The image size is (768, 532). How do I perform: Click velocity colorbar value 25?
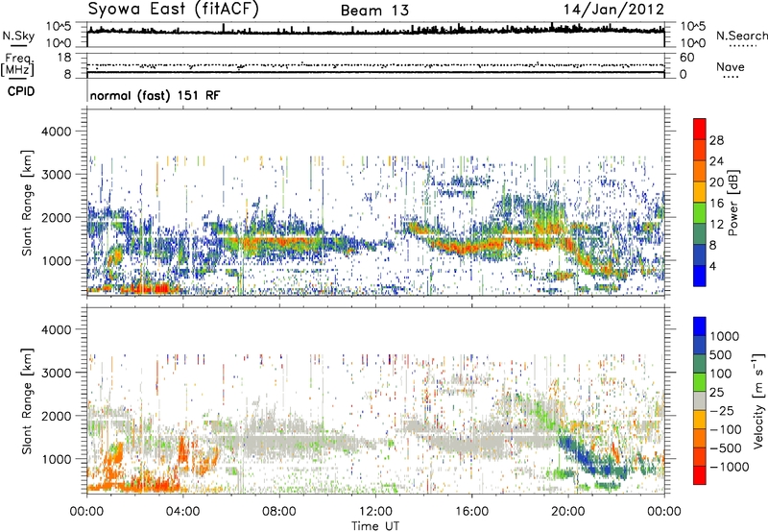point(716,392)
